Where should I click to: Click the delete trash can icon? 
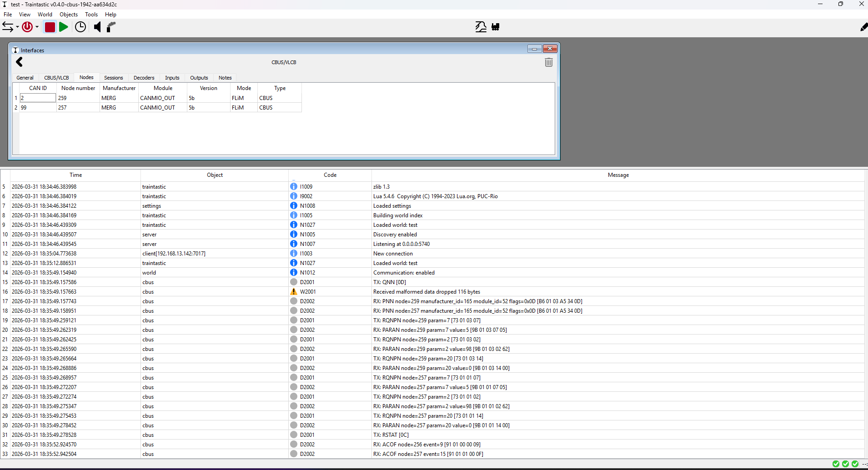coord(548,62)
